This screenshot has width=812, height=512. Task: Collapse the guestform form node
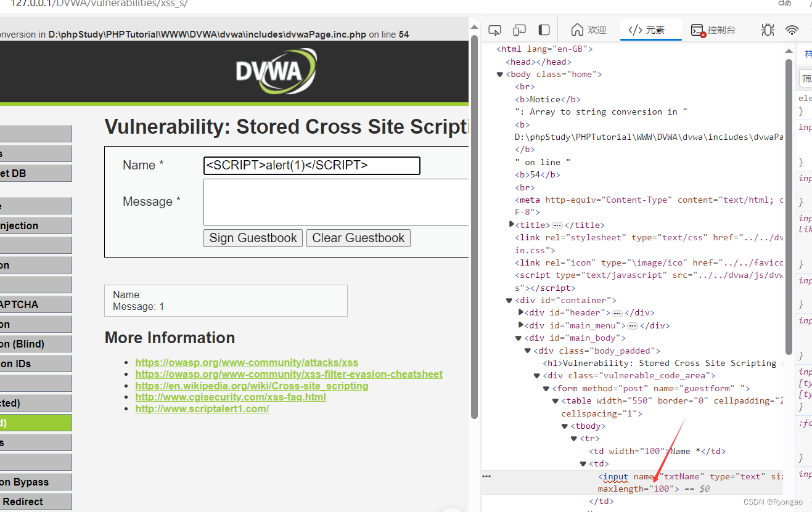click(546, 389)
